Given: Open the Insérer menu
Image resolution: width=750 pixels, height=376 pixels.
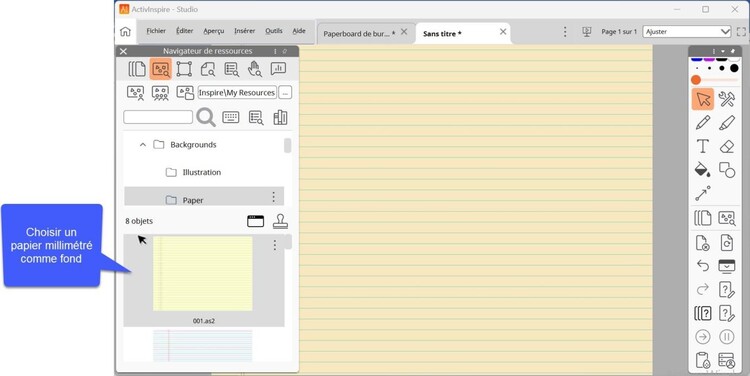Looking at the screenshot, I should 244,31.
